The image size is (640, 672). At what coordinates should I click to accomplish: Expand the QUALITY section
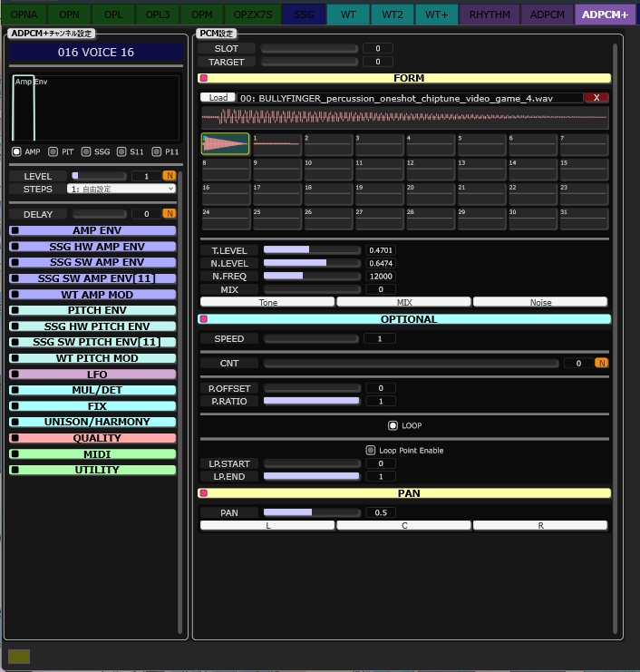coord(92,438)
